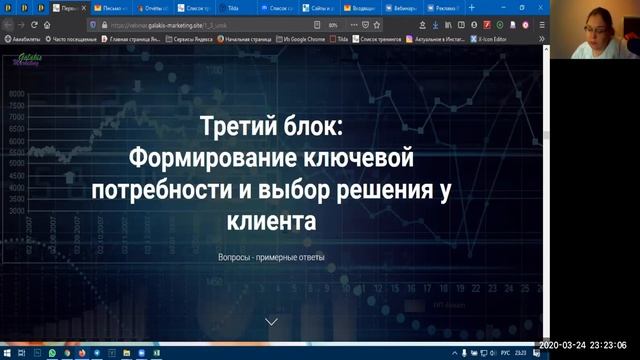
Task: Switch to the 'Реклама' tab
Action: tap(444, 8)
